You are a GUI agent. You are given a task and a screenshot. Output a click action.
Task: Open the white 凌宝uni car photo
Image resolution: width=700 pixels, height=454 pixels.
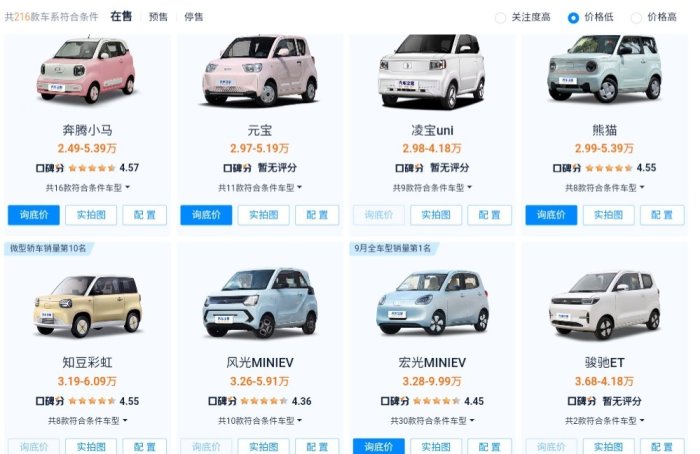pos(432,71)
